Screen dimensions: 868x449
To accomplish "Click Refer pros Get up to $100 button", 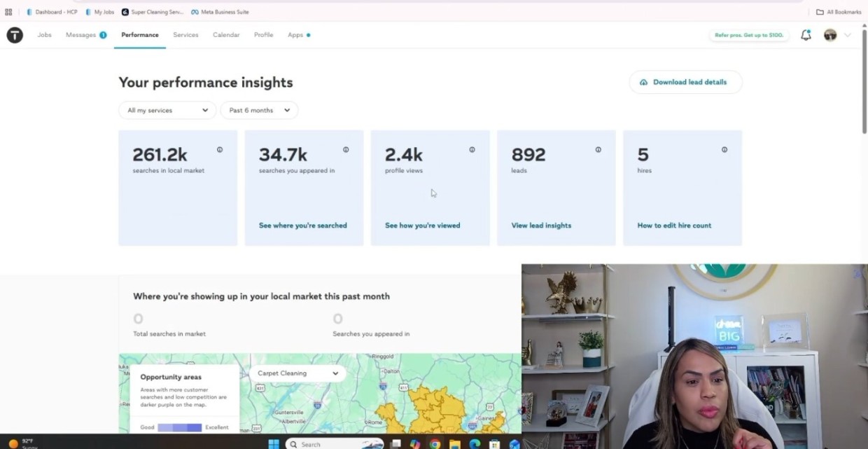I will (749, 35).
